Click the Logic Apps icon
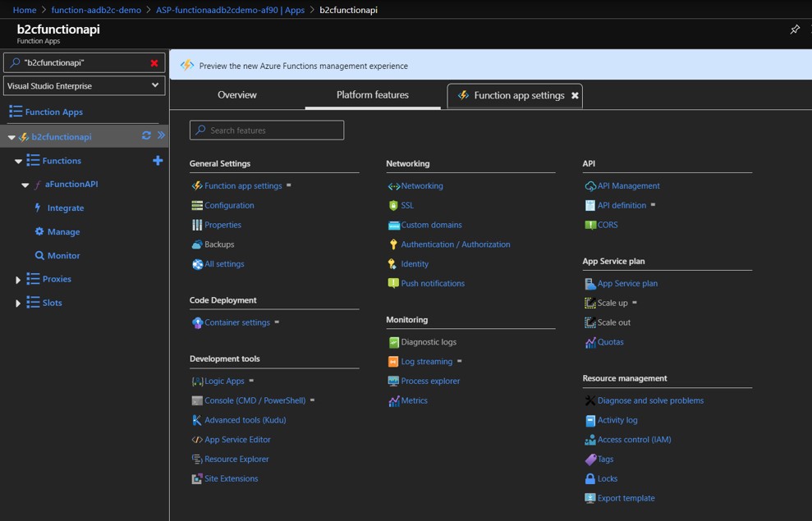 197,382
